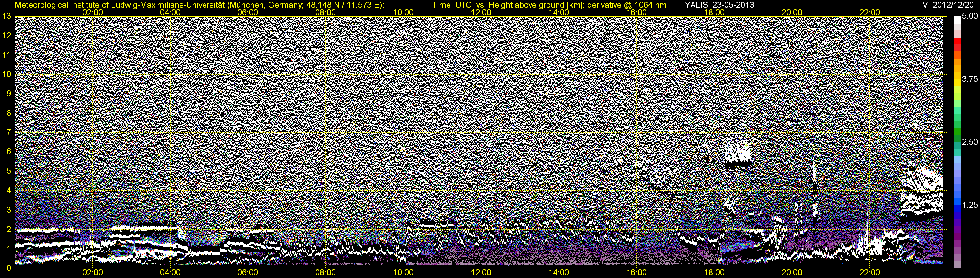Click the 'YALIS: 23-05-2013' date label

[719, 5]
